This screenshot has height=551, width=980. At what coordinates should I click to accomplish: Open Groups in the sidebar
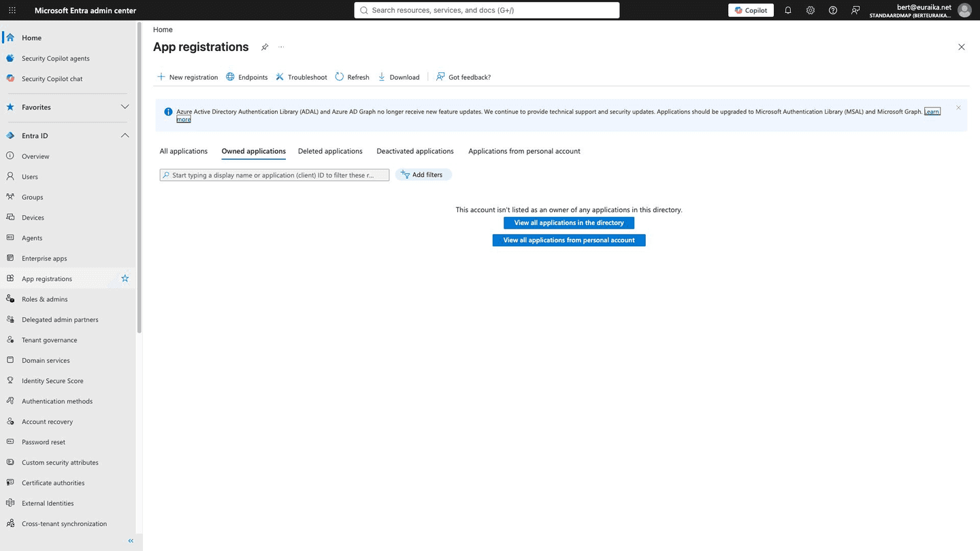[x=68, y=197]
